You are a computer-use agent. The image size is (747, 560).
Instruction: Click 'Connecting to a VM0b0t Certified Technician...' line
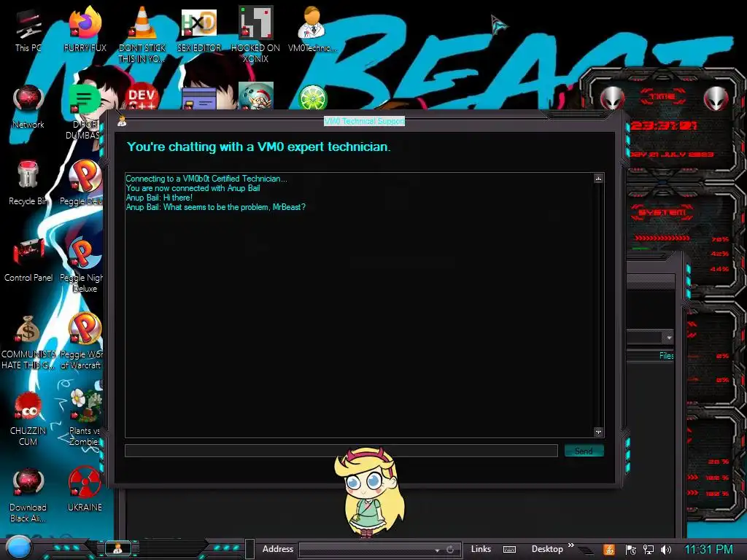206,179
